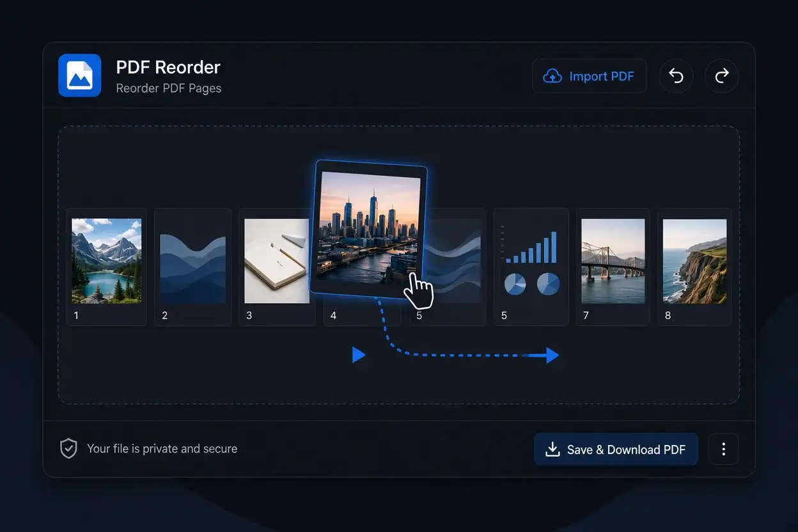Open the three-dot more options menu
This screenshot has width=798, height=532.
click(x=723, y=450)
